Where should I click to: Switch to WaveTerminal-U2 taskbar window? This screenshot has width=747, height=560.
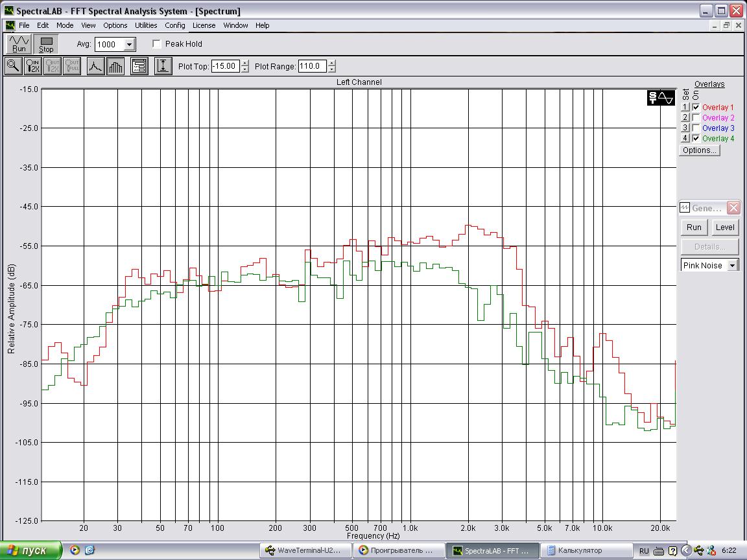[304, 550]
